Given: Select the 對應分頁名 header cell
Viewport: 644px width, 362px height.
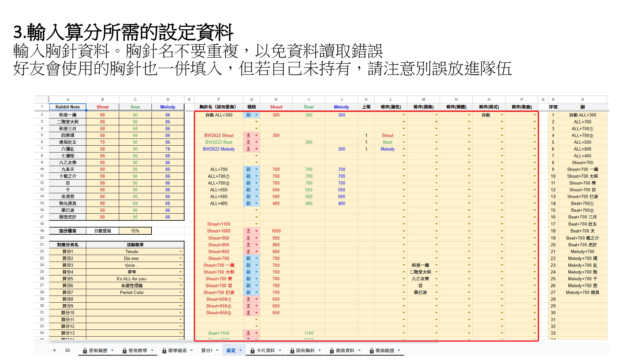Looking at the screenshot, I should tap(67, 245).
